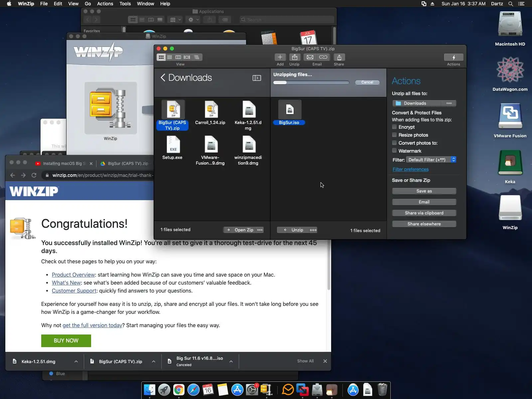Select the VMware-Fusion dmg file
This screenshot has height=399, width=532.
coord(210,151)
